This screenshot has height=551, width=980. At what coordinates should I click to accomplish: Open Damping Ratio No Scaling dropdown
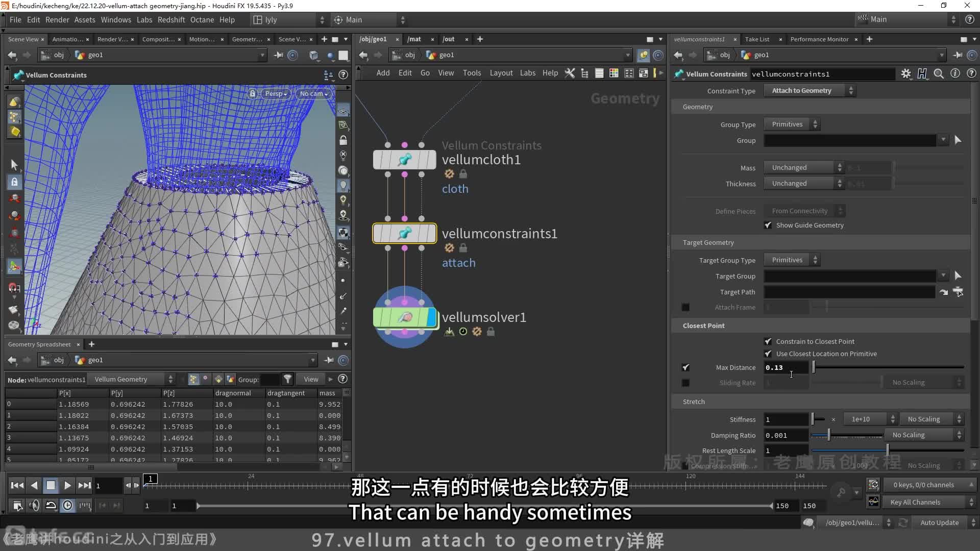pos(924,435)
